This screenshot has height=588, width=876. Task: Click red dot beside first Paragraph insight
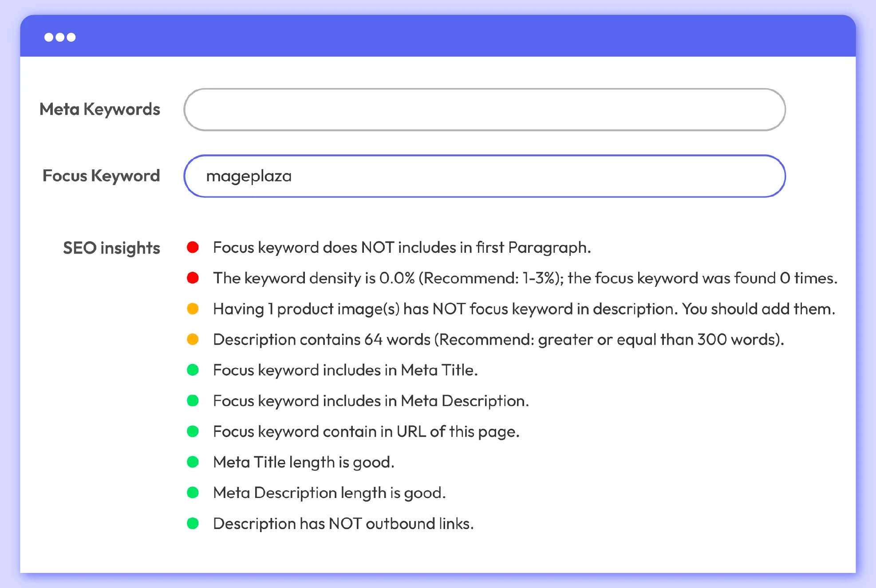click(x=193, y=247)
